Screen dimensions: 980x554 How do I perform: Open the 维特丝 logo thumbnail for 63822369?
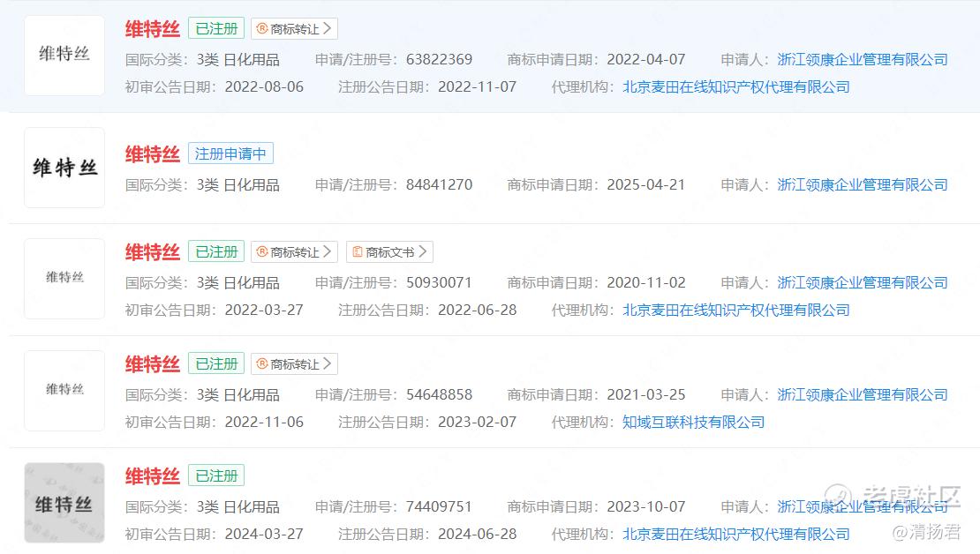(x=64, y=56)
